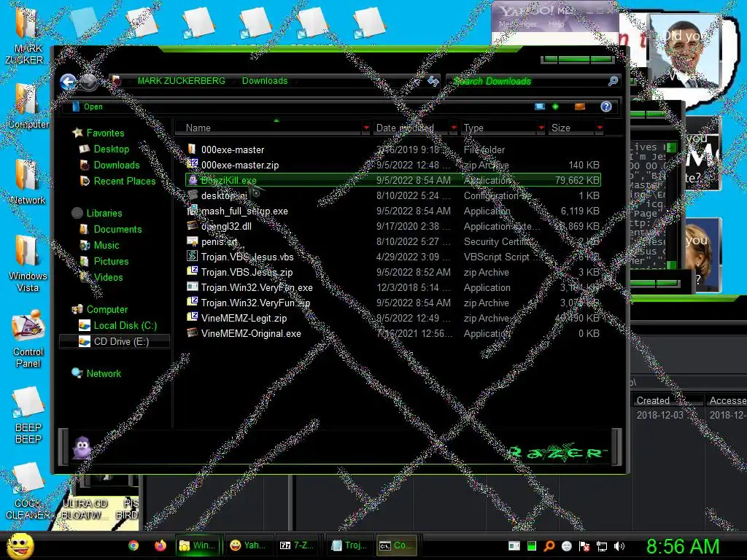Image resolution: width=747 pixels, height=560 pixels.
Task: Click the Open toolbar button
Action: click(88, 106)
